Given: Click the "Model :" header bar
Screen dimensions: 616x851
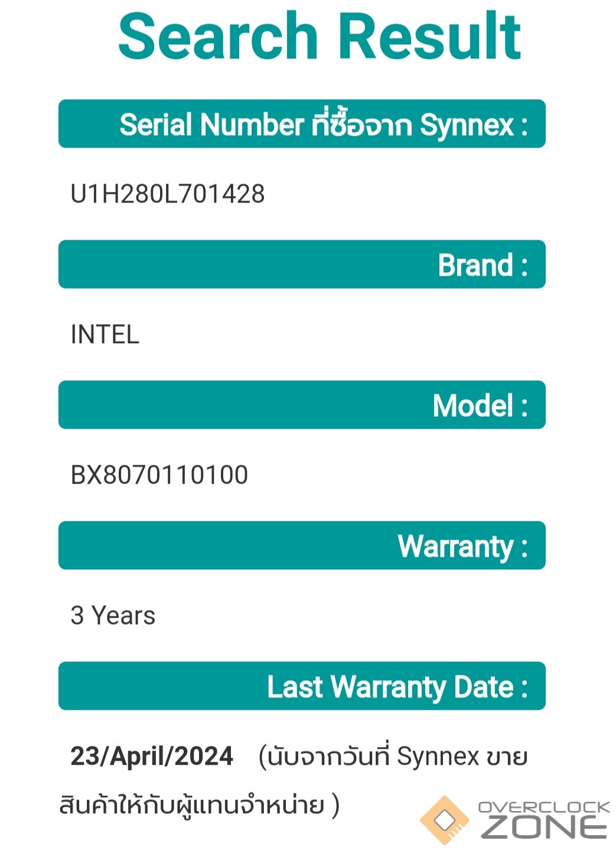Looking at the screenshot, I should point(302,405).
